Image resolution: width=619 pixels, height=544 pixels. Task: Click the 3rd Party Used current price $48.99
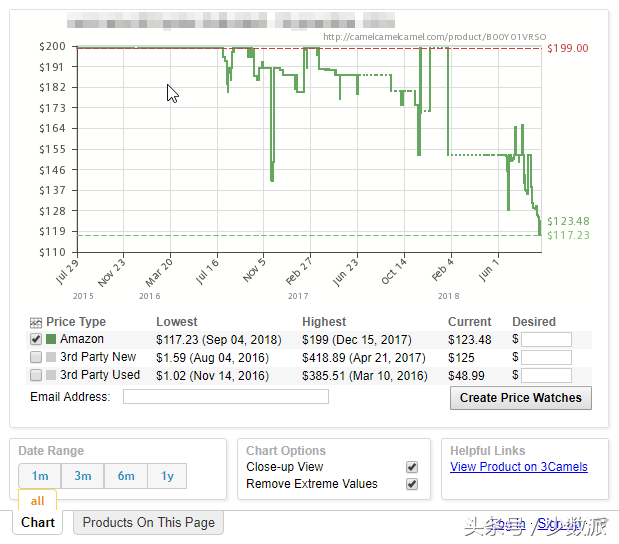point(466,376)
